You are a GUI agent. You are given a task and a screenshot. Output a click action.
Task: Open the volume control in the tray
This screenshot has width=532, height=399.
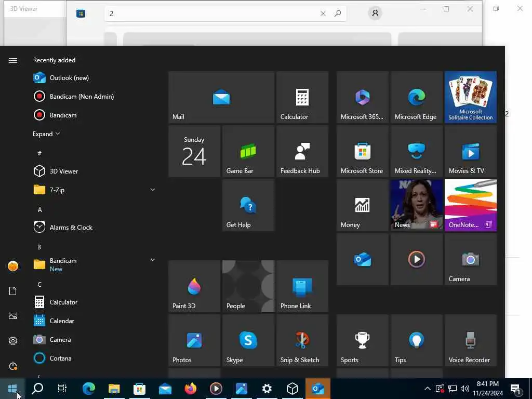pos(465,389)
